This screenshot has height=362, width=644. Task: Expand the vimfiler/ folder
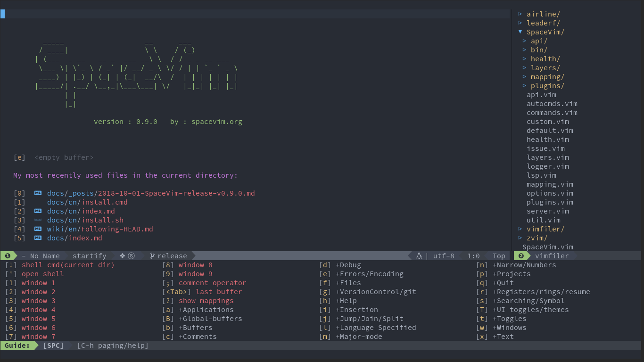(x=520, y=229)
